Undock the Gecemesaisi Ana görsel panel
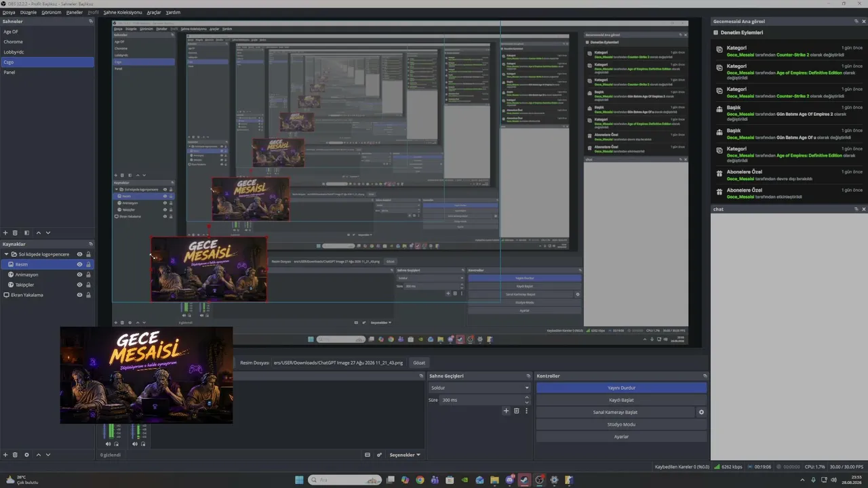 [x=856, y=21]
